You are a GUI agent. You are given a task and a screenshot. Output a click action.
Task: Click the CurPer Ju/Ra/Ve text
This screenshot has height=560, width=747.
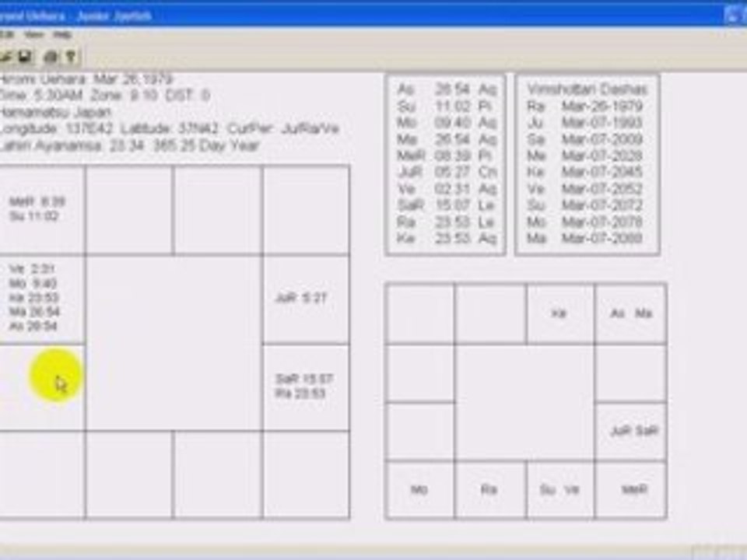coord(283,129)
